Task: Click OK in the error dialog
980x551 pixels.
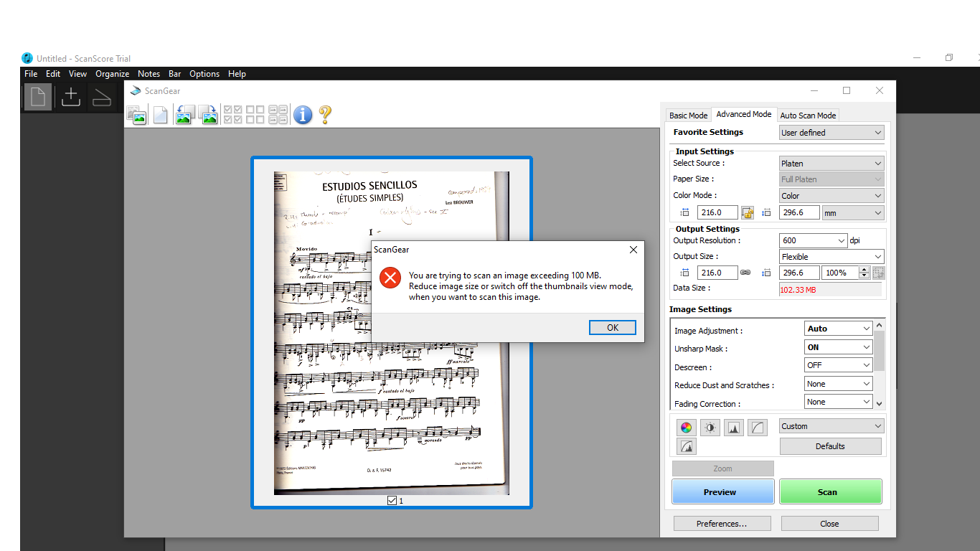Action: pyautogui.click(x=613, y=328)
